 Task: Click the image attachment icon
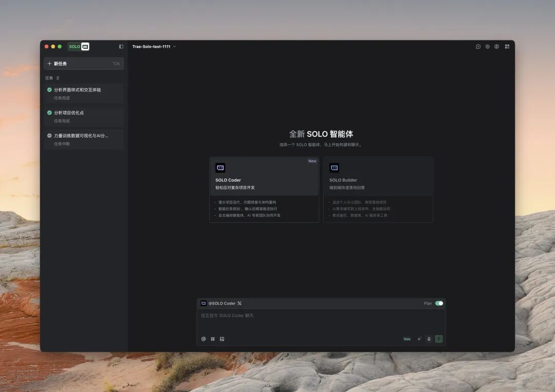(x=222, y=339)
